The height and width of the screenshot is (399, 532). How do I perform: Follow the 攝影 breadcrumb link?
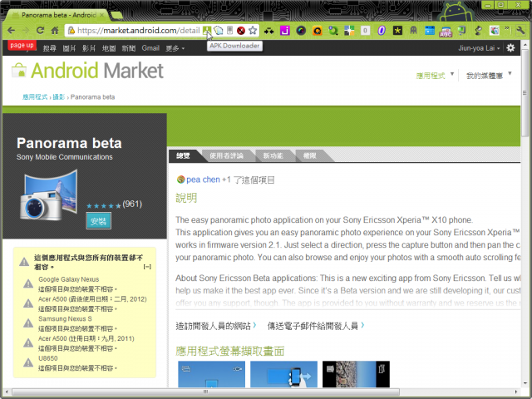pos(58,97)
